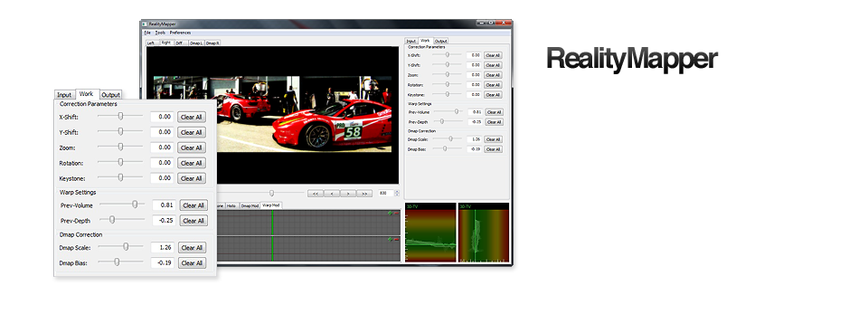Click Keystone Clear All in enlarged panel

point(192,178)
